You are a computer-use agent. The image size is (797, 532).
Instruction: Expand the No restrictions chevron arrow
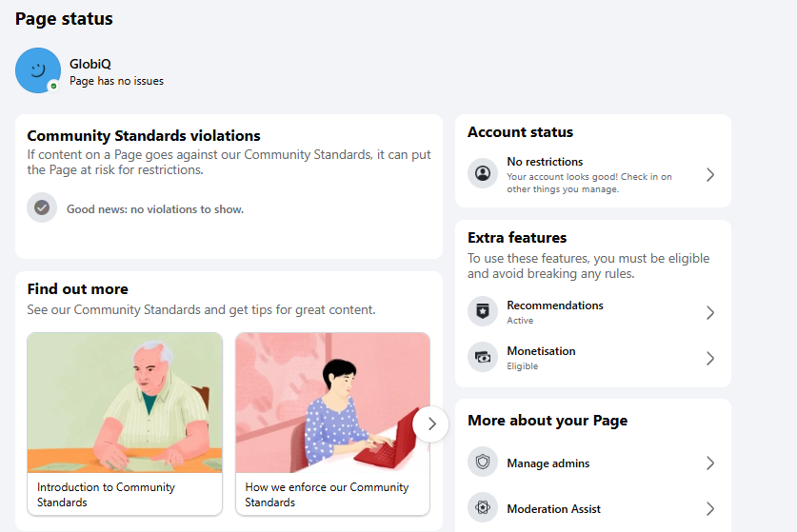pos(710,175)
